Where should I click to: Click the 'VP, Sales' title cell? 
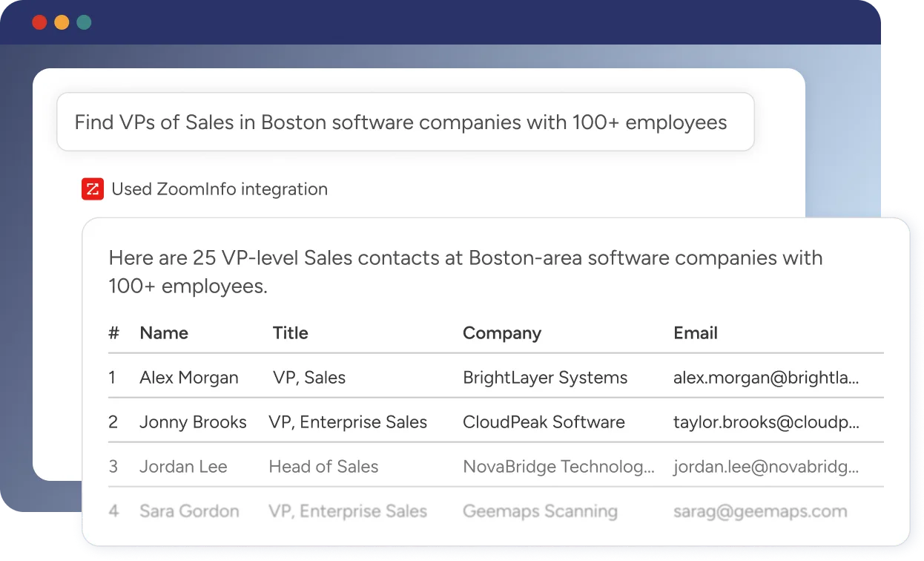point(309,378)
